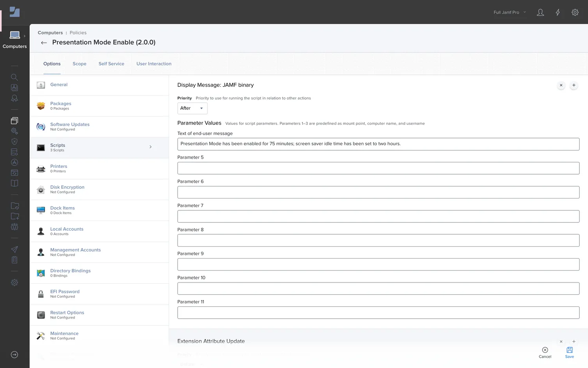Image resolution: width=588 pixels, height=368 pixels.
Task: Select the General payload
Action: click(99, 85)
